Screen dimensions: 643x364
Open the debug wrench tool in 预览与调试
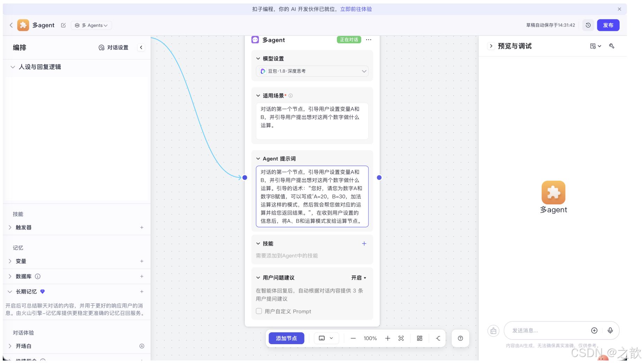click(x=612, y=46)
